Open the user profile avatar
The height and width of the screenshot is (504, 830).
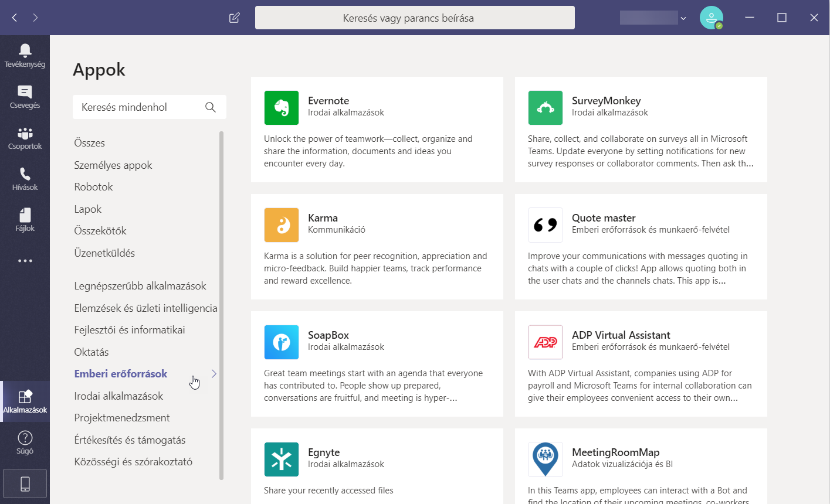point(711,18)
